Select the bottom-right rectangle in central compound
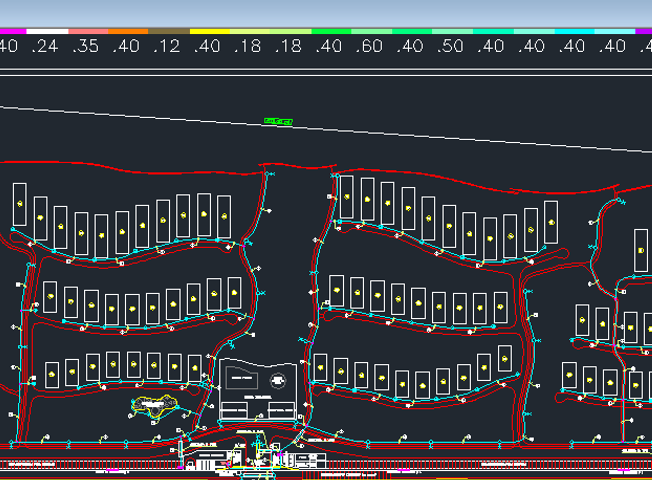Image resolution: width=652 pixels, height=480 pixels. pos(282,410)
